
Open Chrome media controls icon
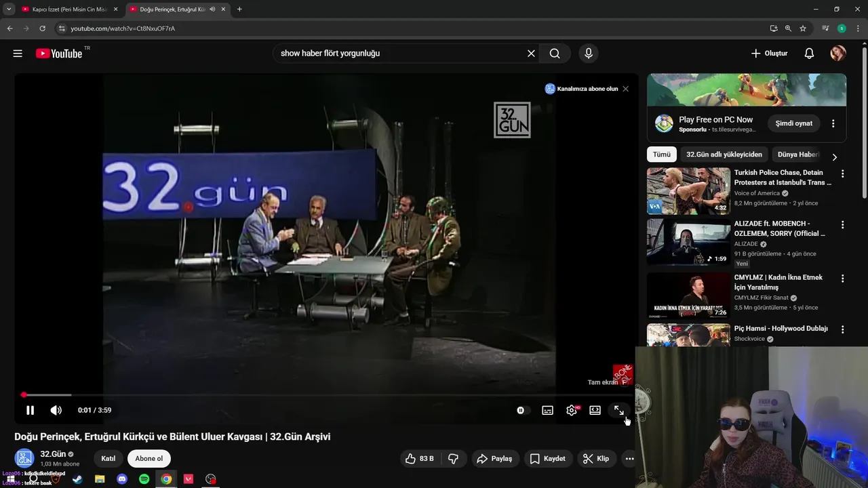coord(825,28)
